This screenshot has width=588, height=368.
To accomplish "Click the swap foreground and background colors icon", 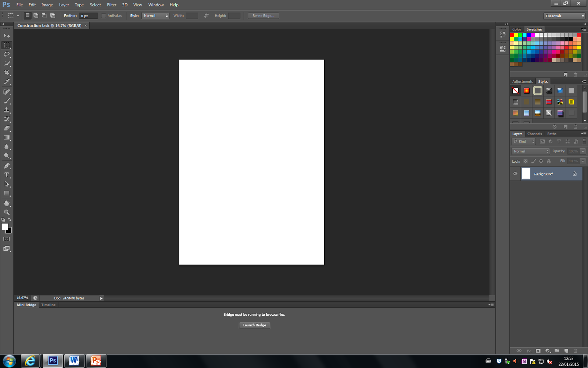I will (x=10, y=220).
